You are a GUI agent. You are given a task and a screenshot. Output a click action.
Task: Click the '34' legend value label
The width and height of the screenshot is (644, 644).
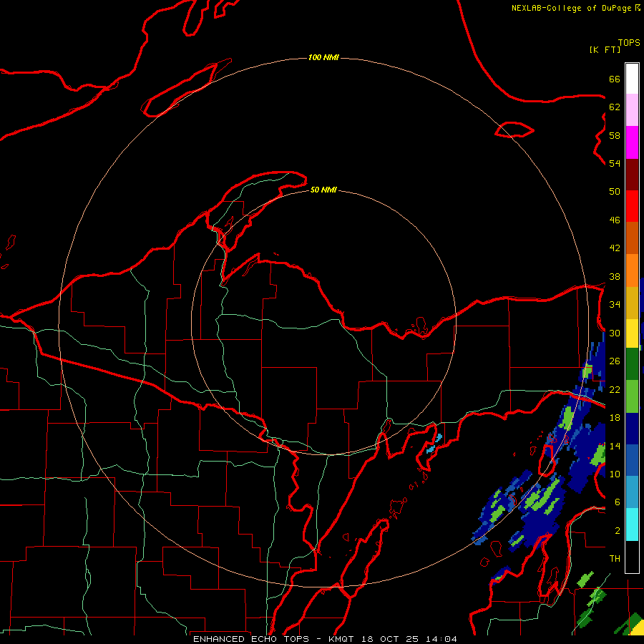coord(615,305)
